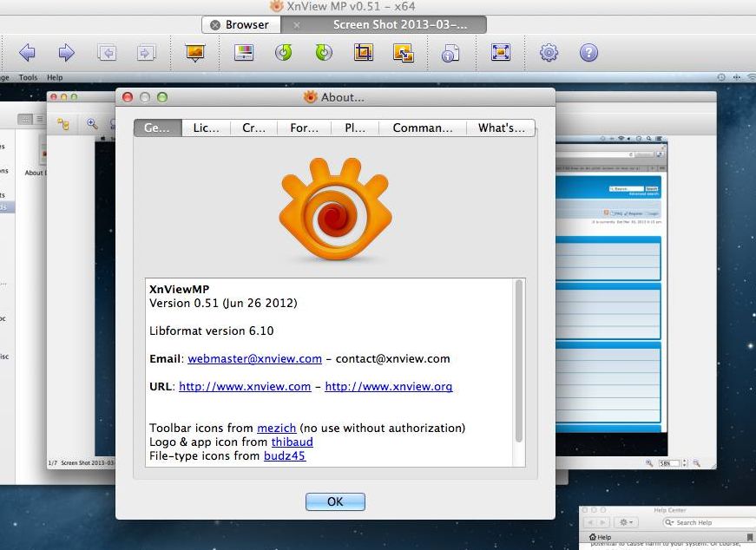Open the next file in folder icon
Image resolution: width=756 pixels, height=550 pixels.
pos(146,52)
